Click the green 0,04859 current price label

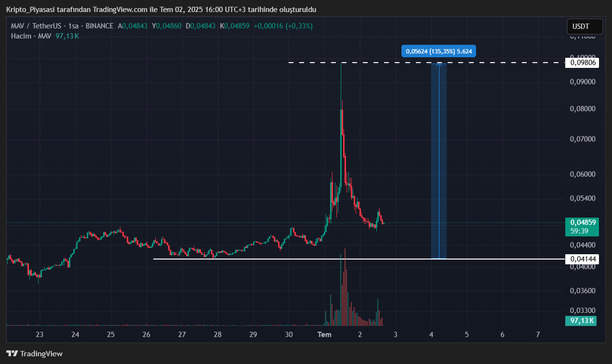[x=583, y=222]
